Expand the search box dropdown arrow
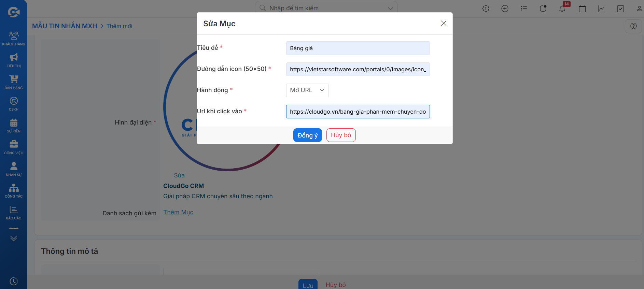Viewport: 644px width, 289px height. click(x=390, y=9)
